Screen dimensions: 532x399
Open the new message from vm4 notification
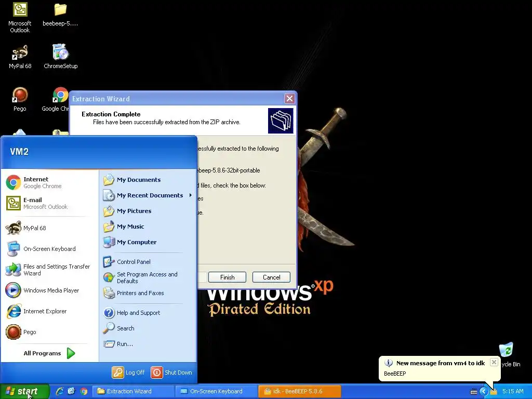[440, 368]
